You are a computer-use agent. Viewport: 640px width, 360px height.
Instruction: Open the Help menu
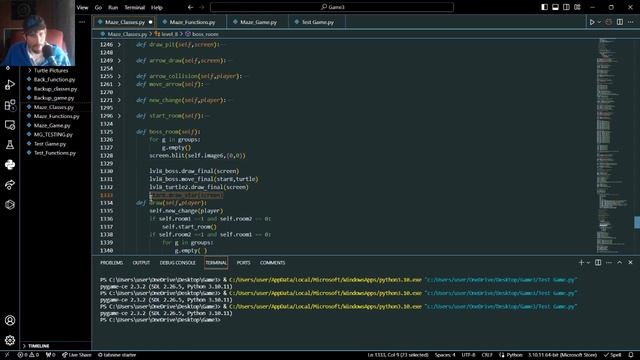157,7
